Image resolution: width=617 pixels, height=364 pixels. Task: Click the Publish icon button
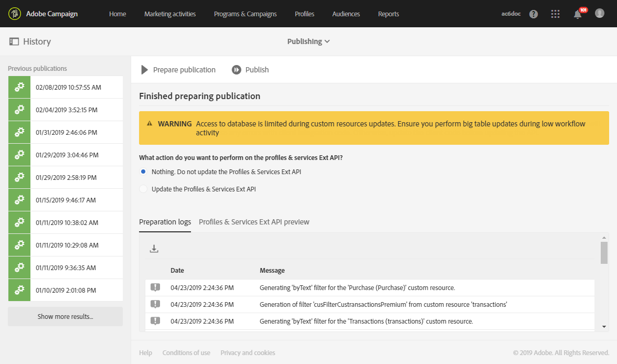[x=237, y=70]
